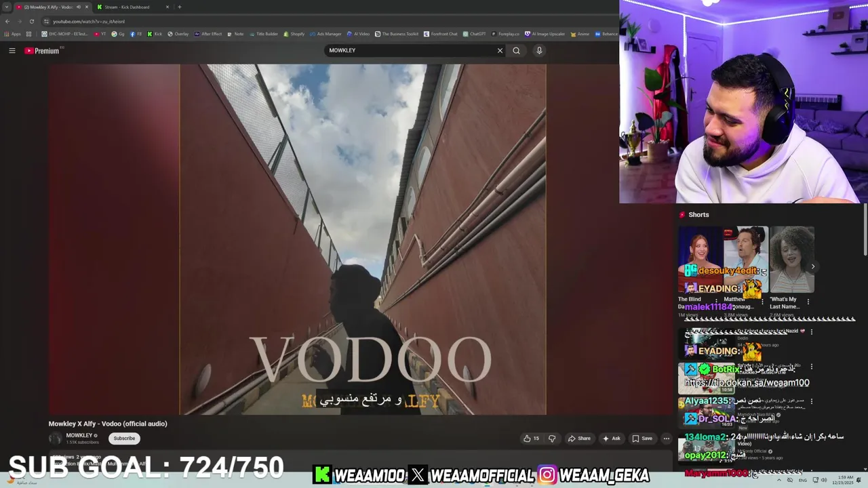Screen dimensions: 868x488
Task: Start voice search with microphone
Action: pos(539,50)
